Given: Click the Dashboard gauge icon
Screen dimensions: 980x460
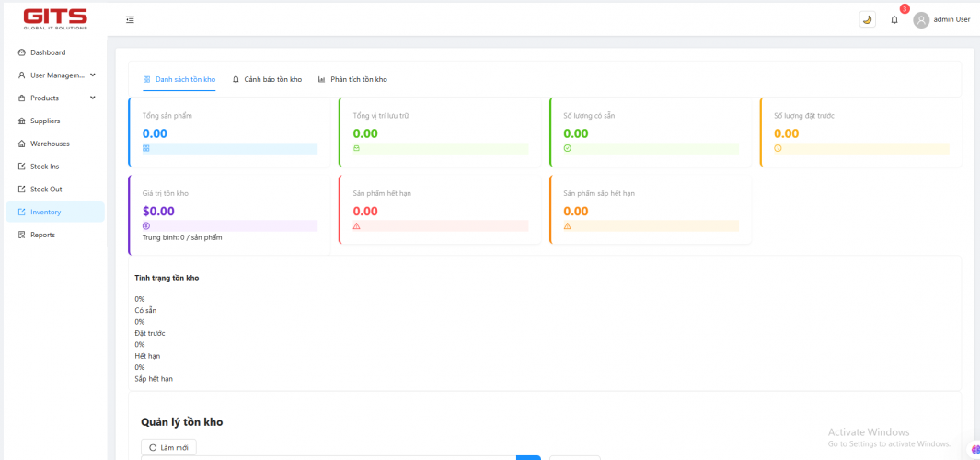Looking at the screenshot, I should (x=22, y=52).
